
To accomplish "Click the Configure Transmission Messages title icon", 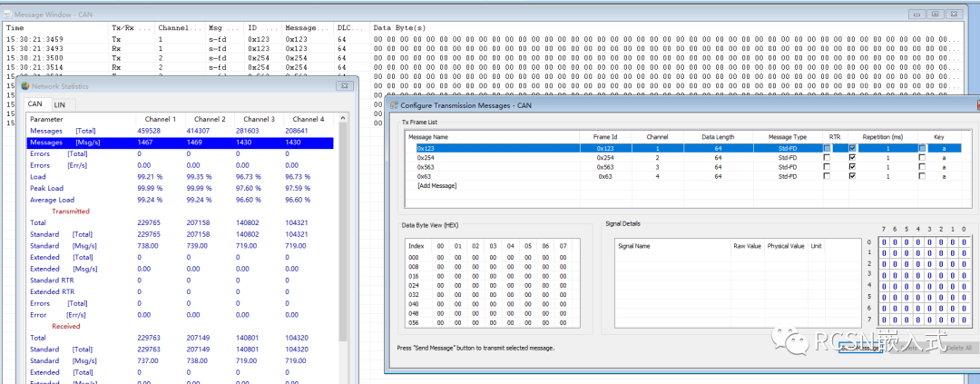I will click(394, 106).
